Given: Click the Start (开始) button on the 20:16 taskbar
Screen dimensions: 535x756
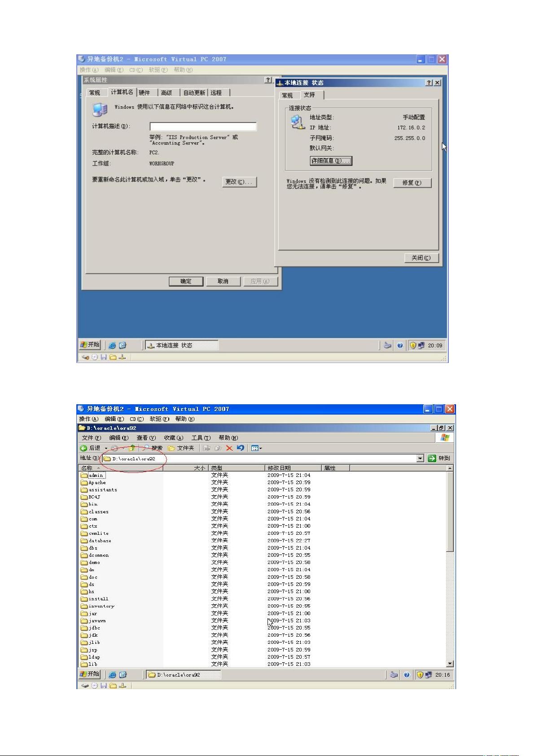Looking at the screenshot, I should 90,674.
